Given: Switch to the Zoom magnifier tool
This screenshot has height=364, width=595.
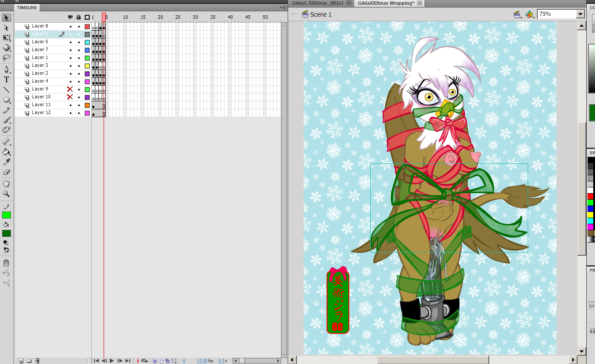Looking at the screenshot, I should tap(7, 194).
